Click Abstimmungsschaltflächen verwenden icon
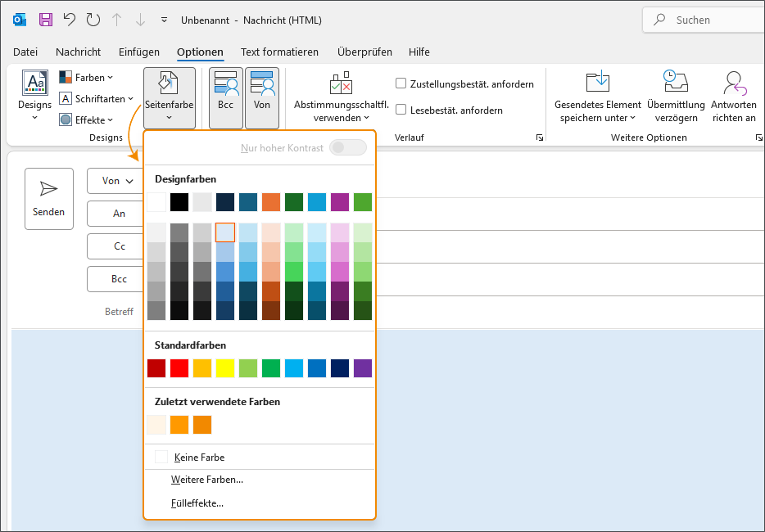Screen dimensions: 765x532 tap(341, 83)
